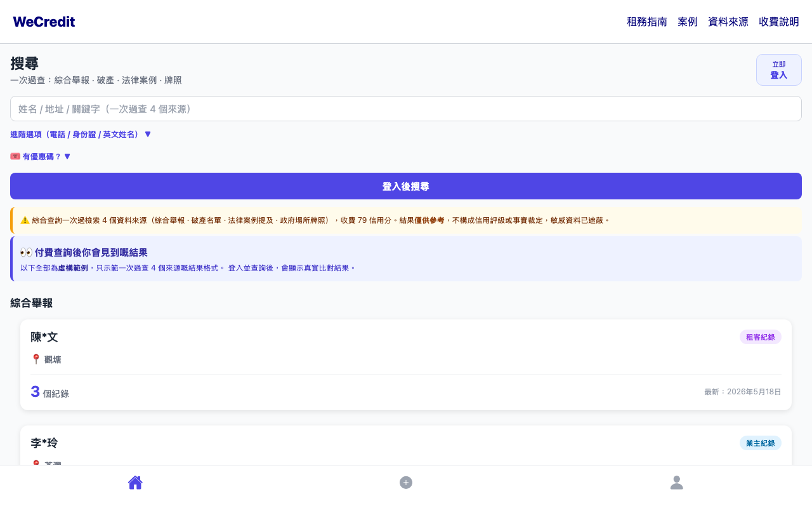Click the 付費查詢後你會見到嘅結果 heading
This screenshot has height=508, width=812.
pyautogui.click(x=91, y=252)
